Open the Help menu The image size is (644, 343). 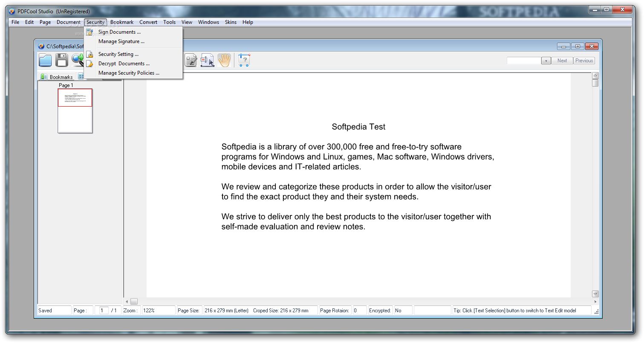click(248, 22)
